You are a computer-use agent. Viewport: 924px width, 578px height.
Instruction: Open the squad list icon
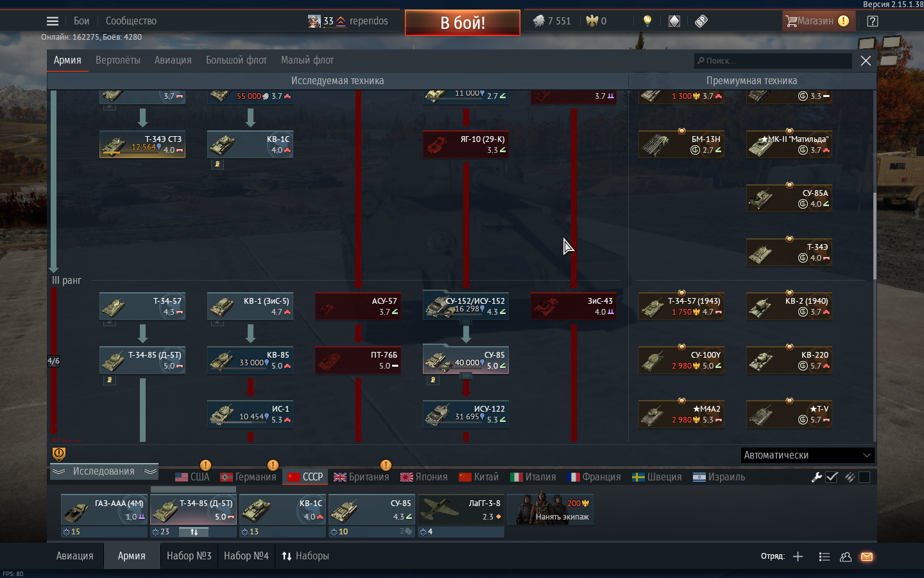tap(825, 557)
